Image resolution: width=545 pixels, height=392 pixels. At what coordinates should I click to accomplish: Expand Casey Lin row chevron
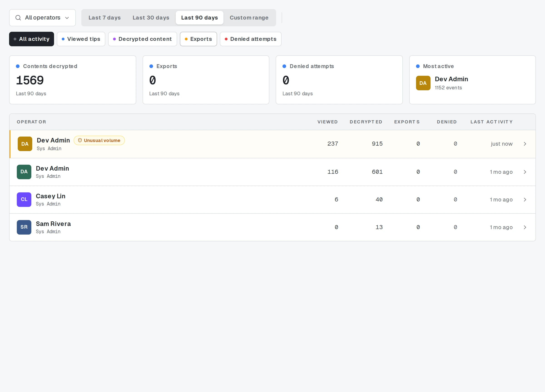[525, 199]
